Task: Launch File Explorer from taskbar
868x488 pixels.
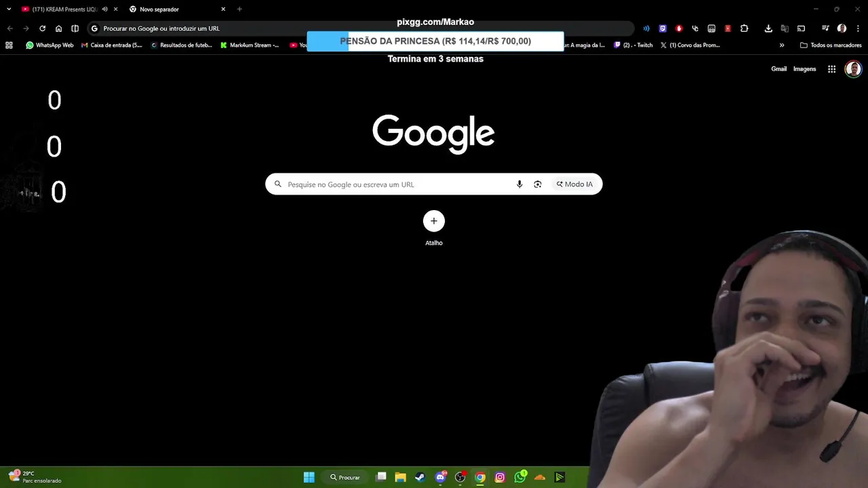Action: (x=400, y=477)
